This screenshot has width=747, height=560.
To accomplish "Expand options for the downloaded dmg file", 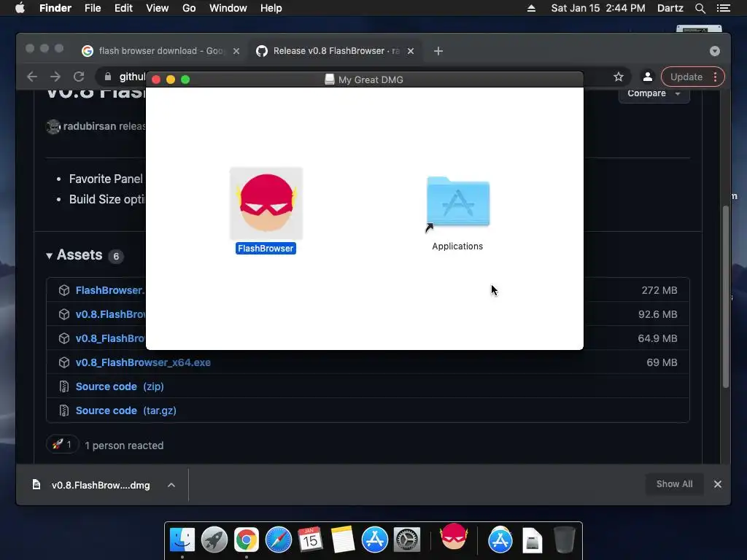I will [171, 485].
